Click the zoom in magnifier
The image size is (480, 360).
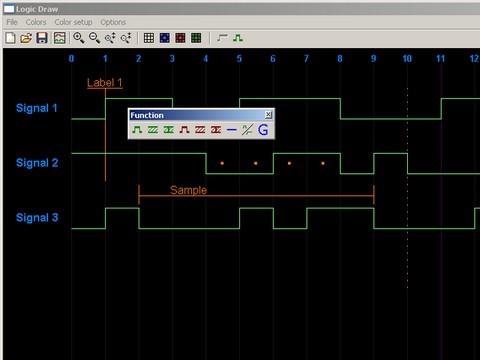pyautogui.click(x=79, y=38)
